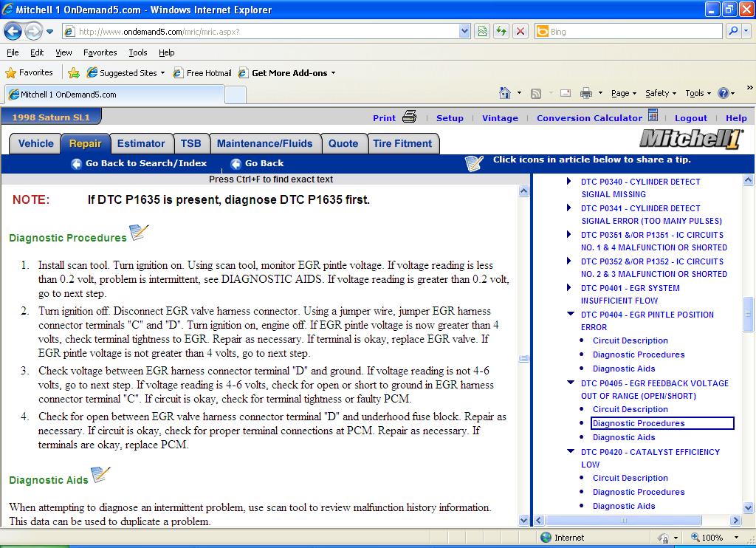Switch to the Estimator tab

click(x=141, y=144)
